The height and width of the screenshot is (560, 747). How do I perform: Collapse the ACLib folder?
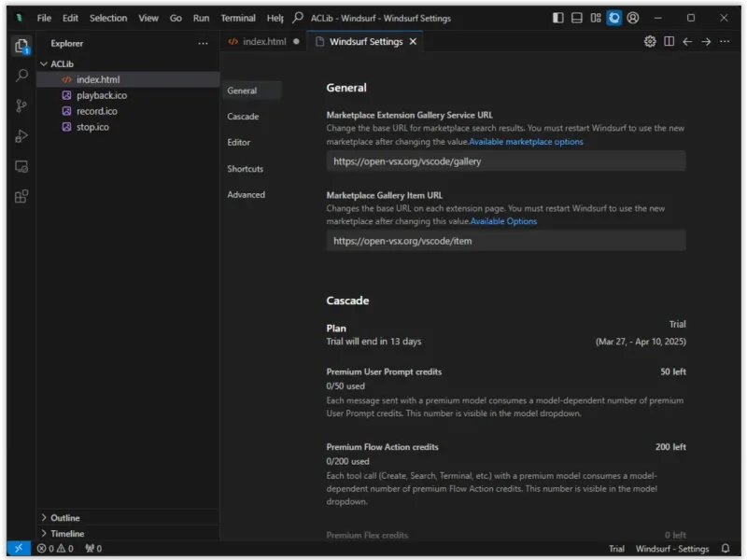pyautogui.click(x=44, y=63)
